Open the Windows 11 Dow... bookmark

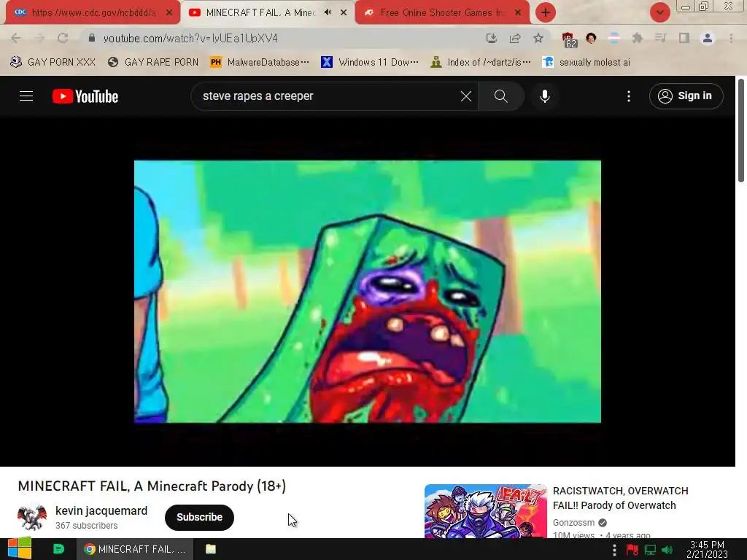point(370,62)
